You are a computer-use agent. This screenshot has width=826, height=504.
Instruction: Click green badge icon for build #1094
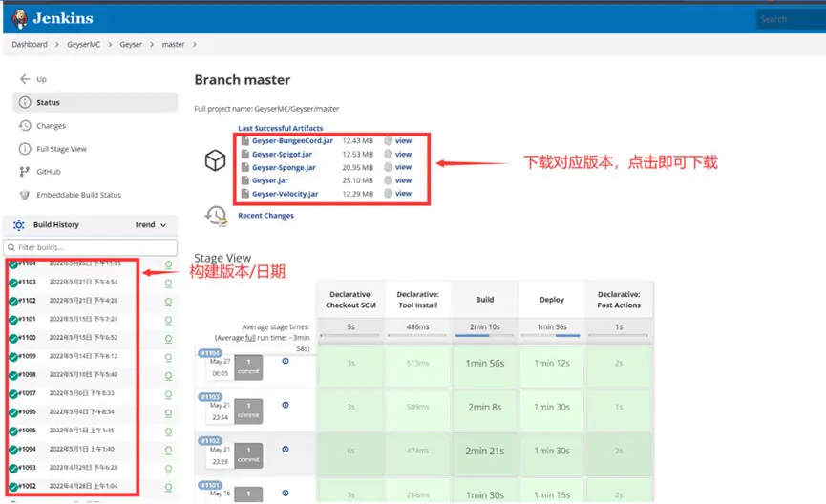click(x=168, y=451)
